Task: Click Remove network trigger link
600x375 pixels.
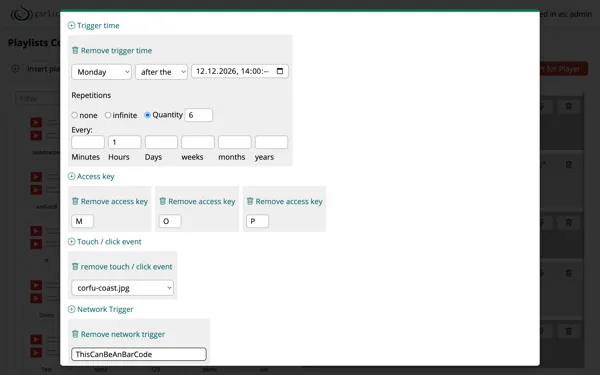Action: (x=119, y=334)
